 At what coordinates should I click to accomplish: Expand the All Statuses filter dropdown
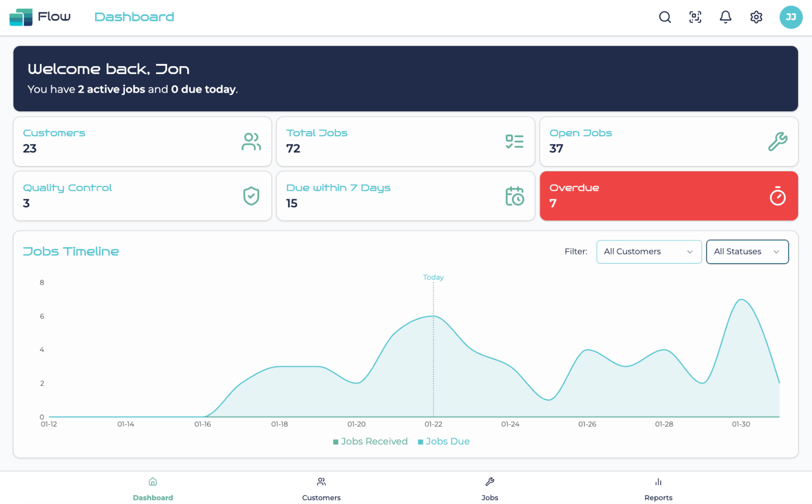(747, 252)
